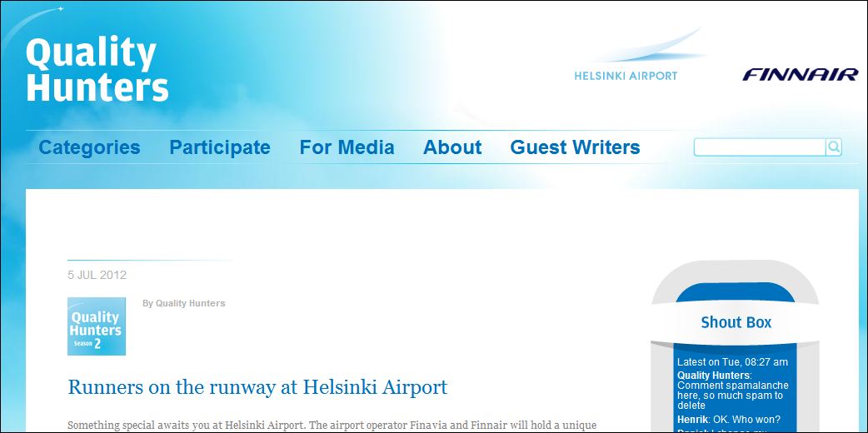Click the article intro paragraph text
Viewport: 868px width, 433px height.
coord(332,426)
